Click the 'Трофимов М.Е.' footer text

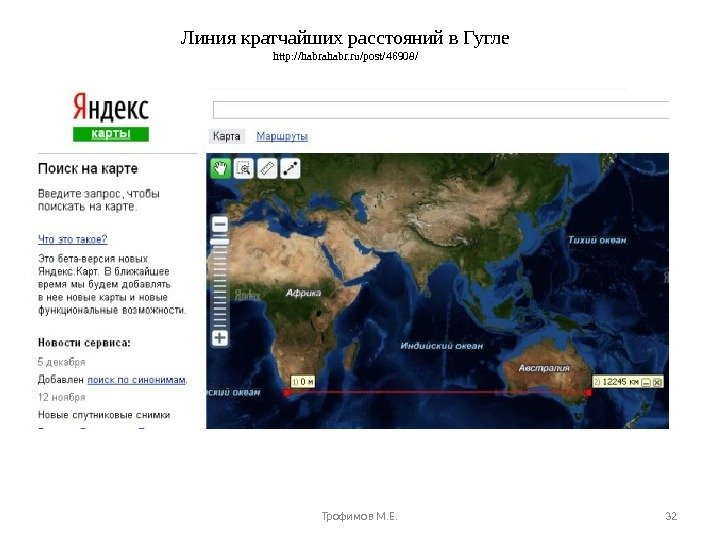tap(360, 516)
